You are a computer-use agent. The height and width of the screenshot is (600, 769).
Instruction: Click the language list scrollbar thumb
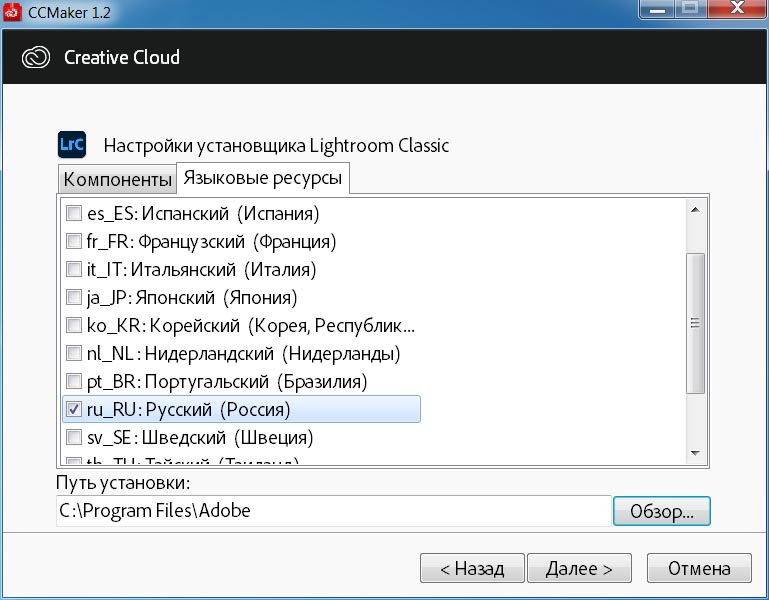coord(695,323)
